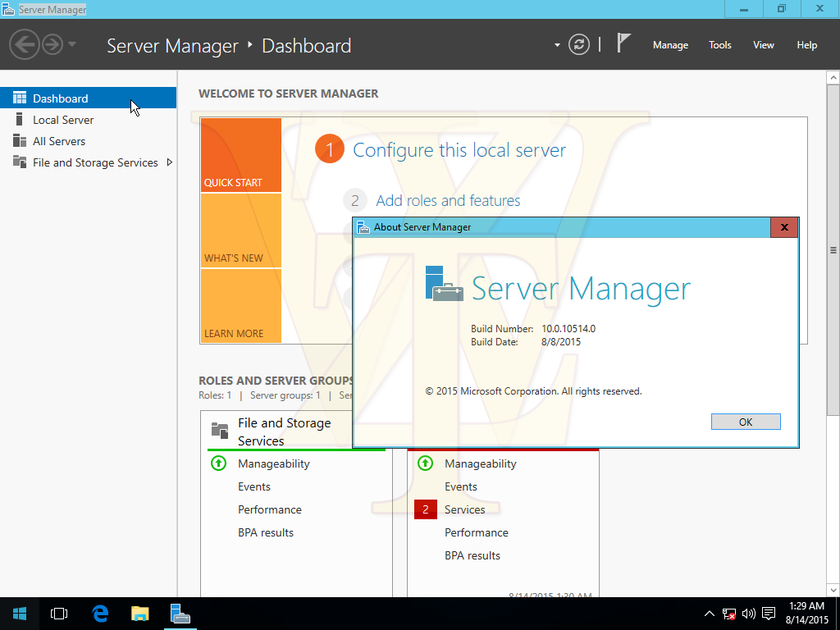The image size is (840, 630).
Task: Click Add roles and features link
Action: click(x=448, y=200)
